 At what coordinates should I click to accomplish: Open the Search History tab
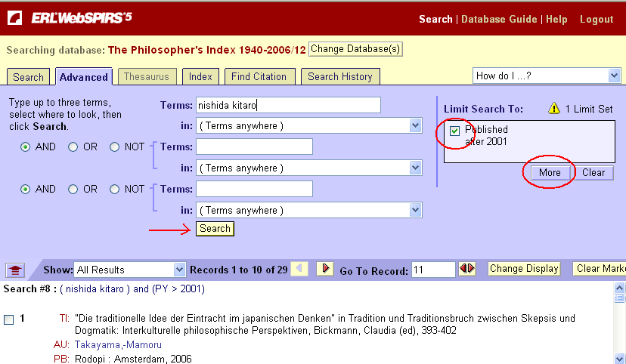click(x=340, y=76)
